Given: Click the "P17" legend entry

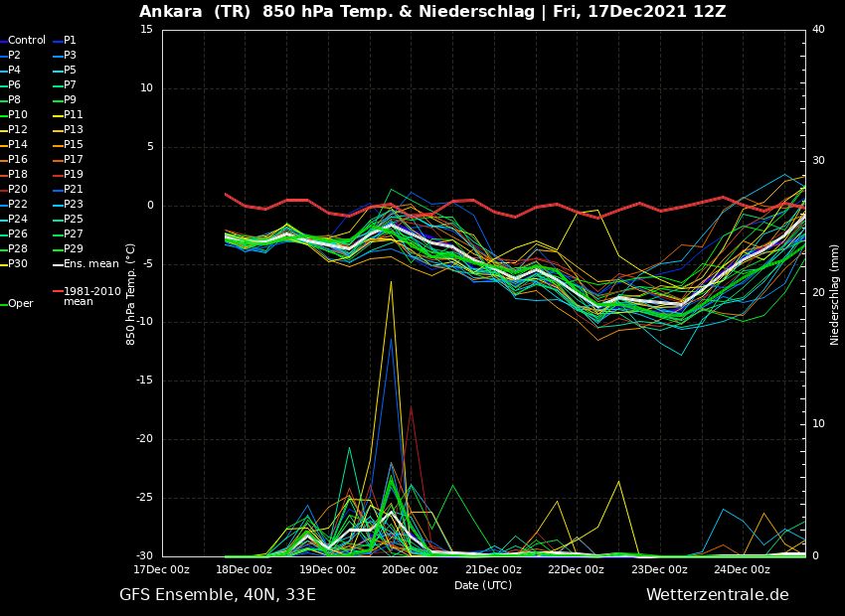Looking at the screenshot, I should [x=68, y=160].
